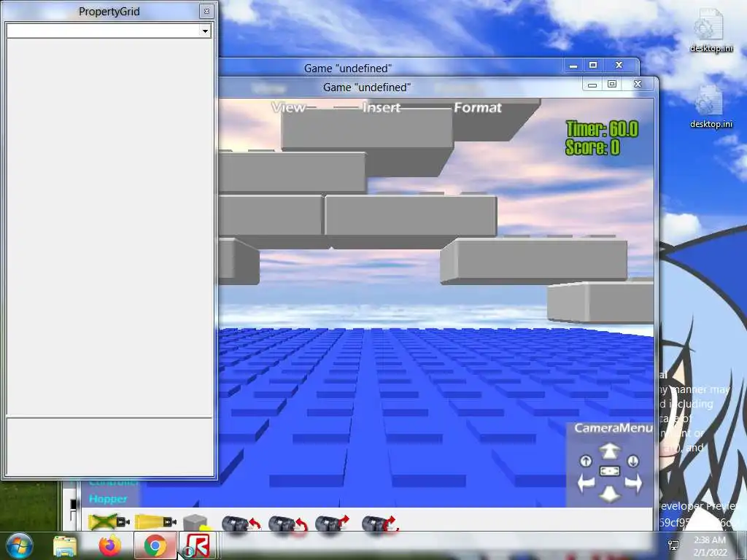This screenshot has width=747, height=560.
Task: Switch to Roblox app in taskbar
Action: point(198,545)
